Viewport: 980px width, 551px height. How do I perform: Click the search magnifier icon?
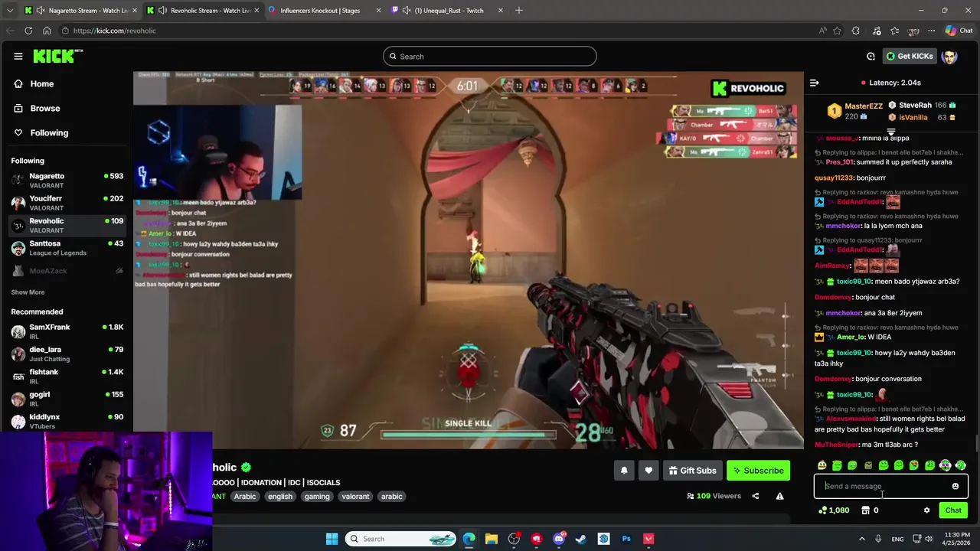393,57
